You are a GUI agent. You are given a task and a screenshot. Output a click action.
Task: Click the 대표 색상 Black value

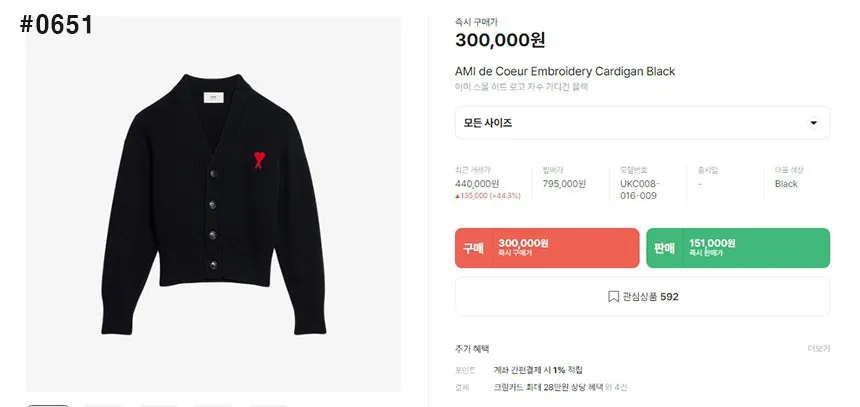pyautogui.click(x=786, y=184)
